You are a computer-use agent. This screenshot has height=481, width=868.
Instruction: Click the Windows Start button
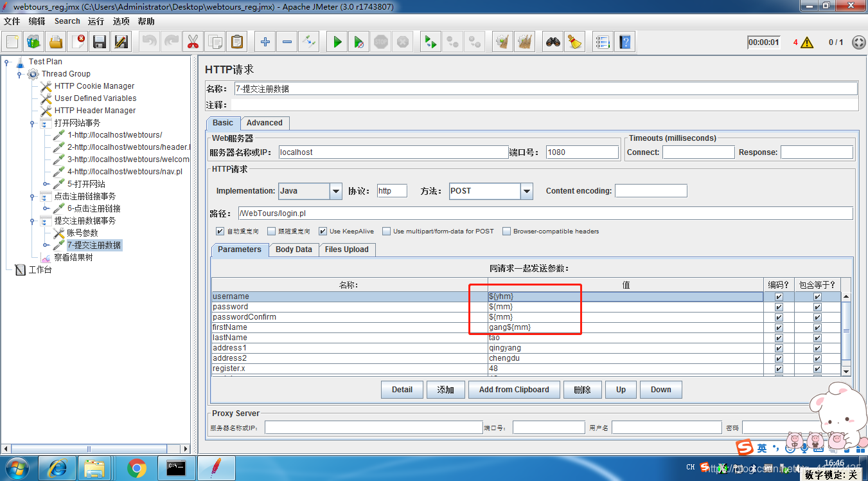(x=17, y=467)
